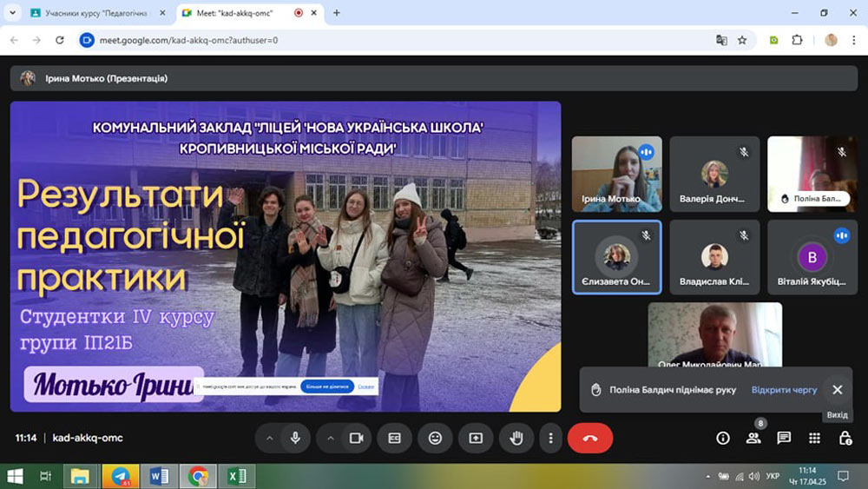Open the meeting details info icon

point(723,439)
